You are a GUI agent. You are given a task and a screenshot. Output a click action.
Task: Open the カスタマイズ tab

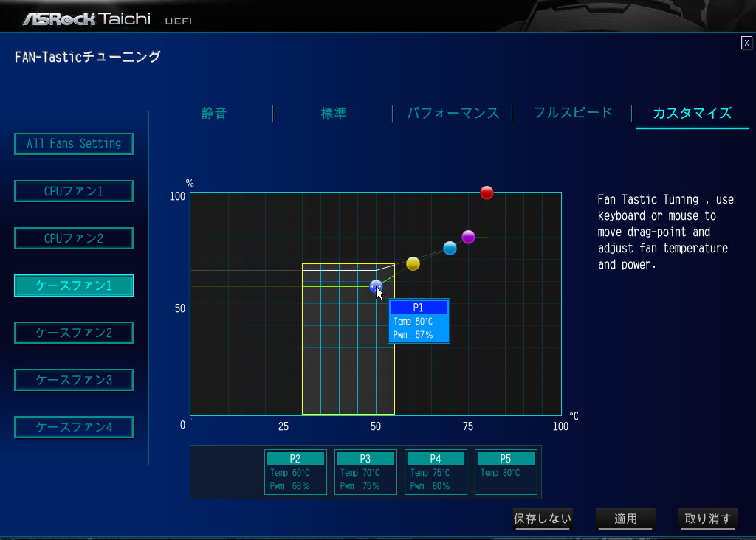tap(693, 113)
